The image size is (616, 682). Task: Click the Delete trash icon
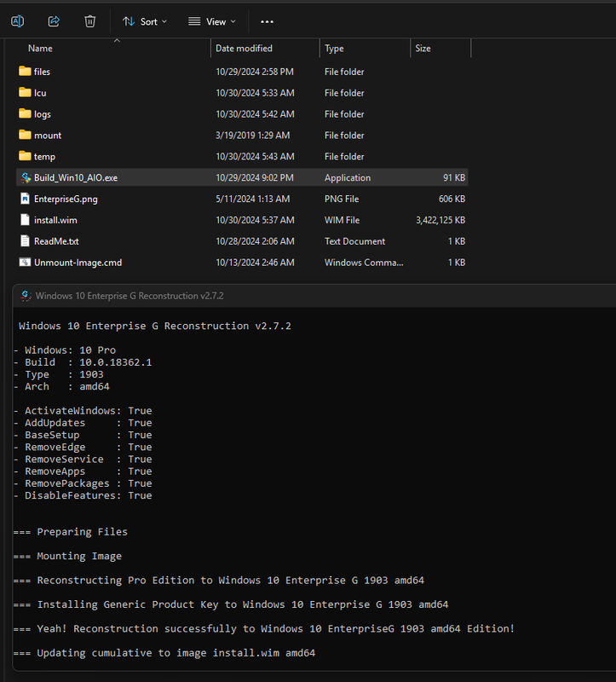click(x=89, y=21)
